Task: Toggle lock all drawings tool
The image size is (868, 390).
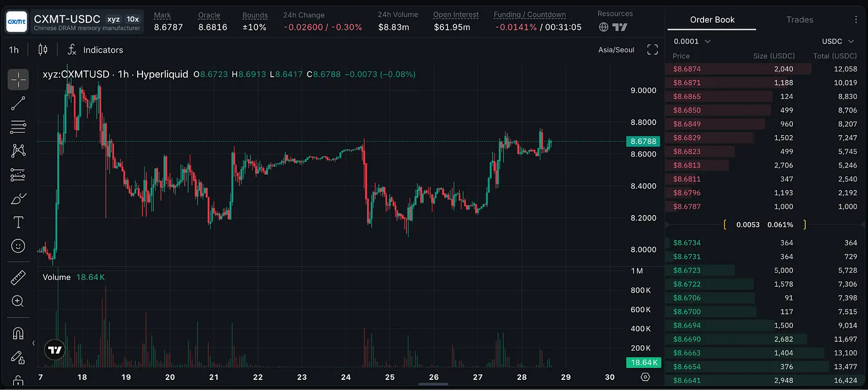Action: pyautogui.click(x=18, y=380)
